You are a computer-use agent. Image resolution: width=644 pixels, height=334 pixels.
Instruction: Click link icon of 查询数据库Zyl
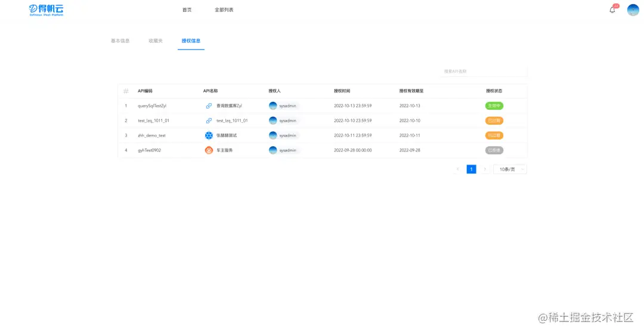[209, 106]
